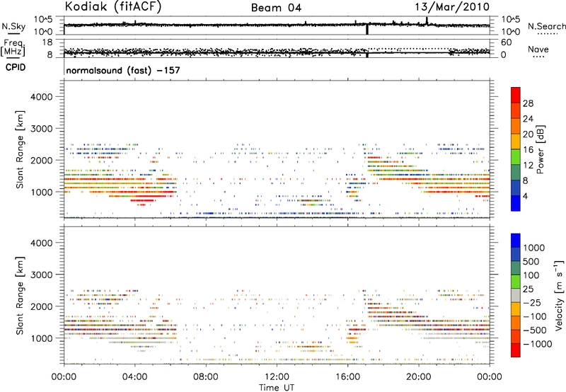Pick the green 25–100 velocity colorbar segment
This screenshot has height=392, width=566.
(516, 282)
